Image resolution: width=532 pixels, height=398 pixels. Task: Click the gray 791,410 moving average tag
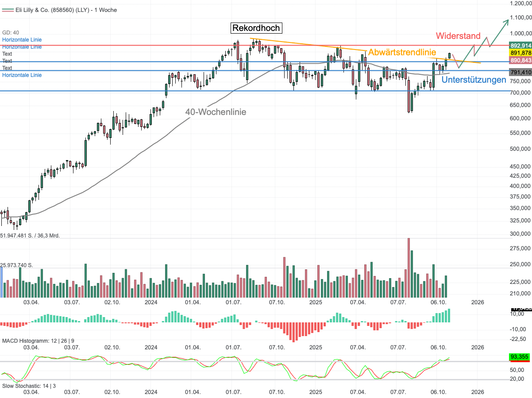520,72
